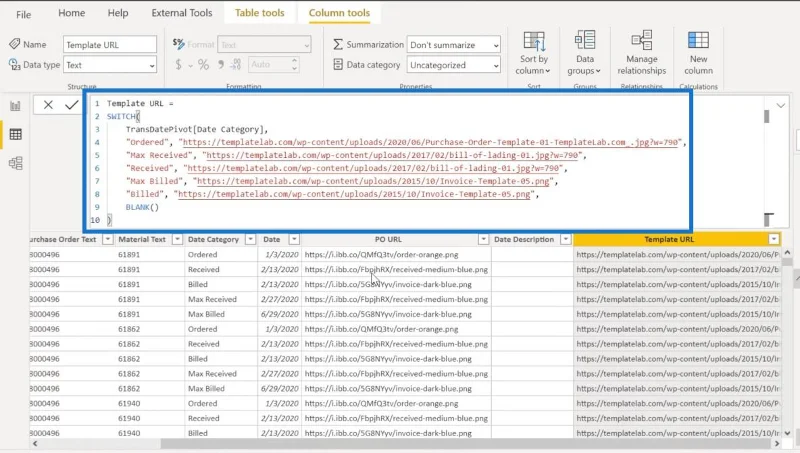Open the Format dropdown
800x453 pixels.
[264, 45]
